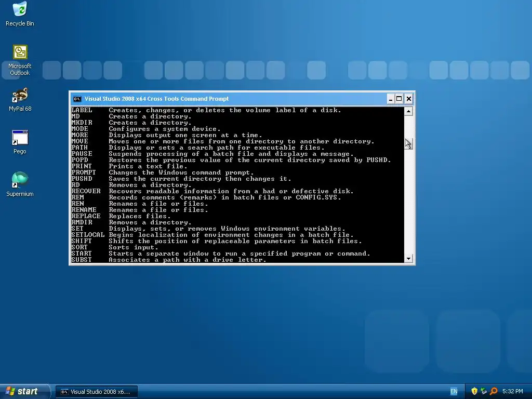532x399 pixels.
Task: Click the MKDIR command line
Action: (131, 123)
